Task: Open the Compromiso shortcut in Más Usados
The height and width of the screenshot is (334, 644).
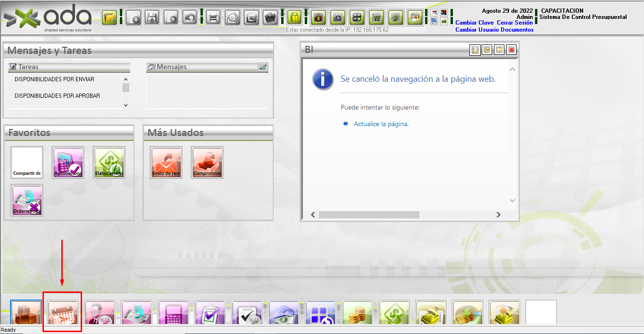Action: point(207,163)
